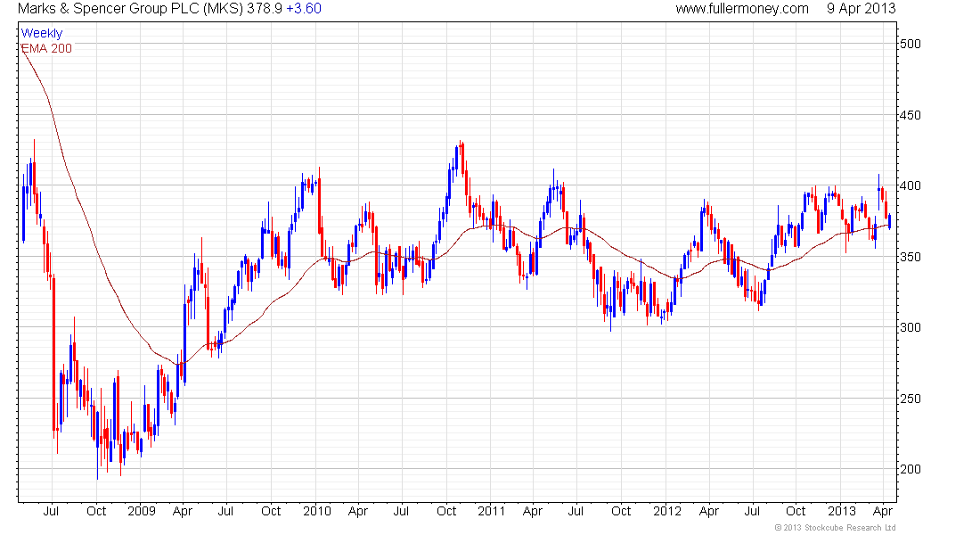Click the 2012 year marker on time axis
The height and width of the screenshot is (535, 980).
click(x=667, y=511)
